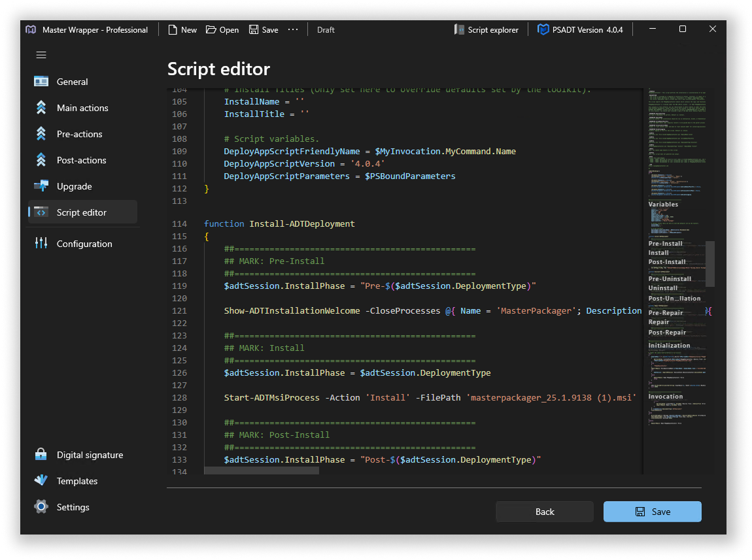This screenshot has height=560, width=752.
Task: Open the General section icon
Action: coord(41,82)
